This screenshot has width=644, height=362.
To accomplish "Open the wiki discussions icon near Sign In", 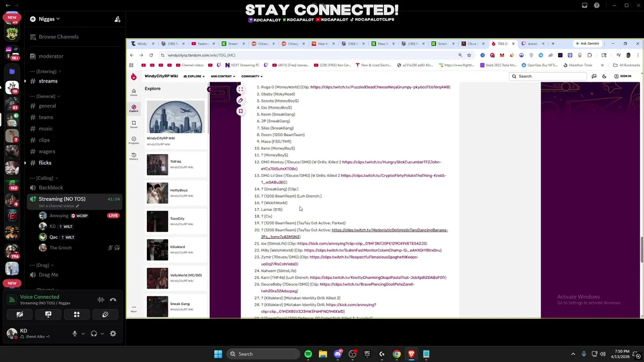I will [x=594, y=76].
